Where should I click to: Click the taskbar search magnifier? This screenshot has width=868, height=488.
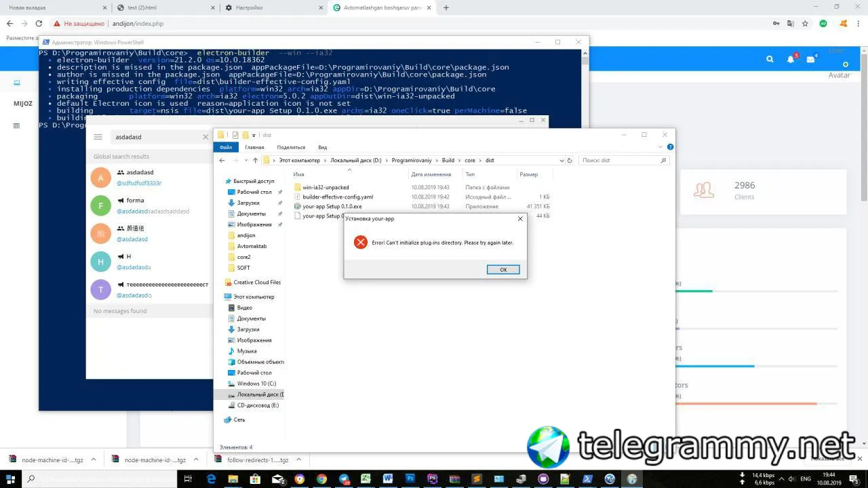pos(31,479)
